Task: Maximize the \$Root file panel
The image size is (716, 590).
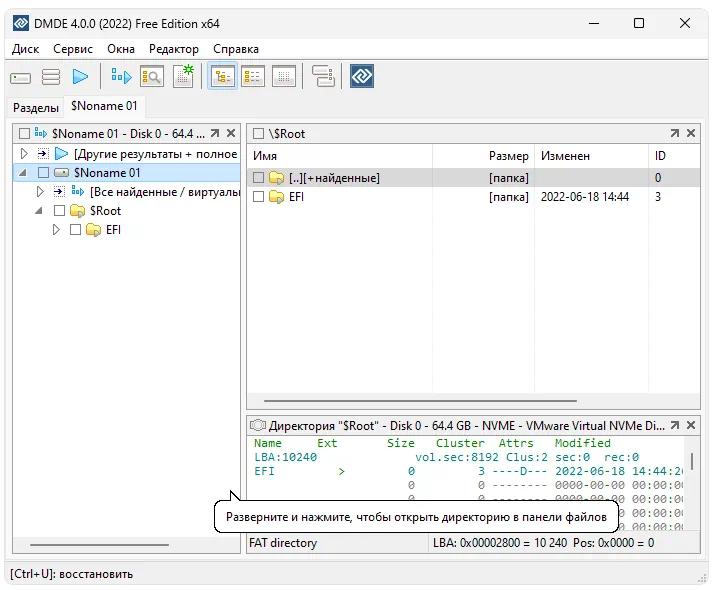Action: click(674, 133)
